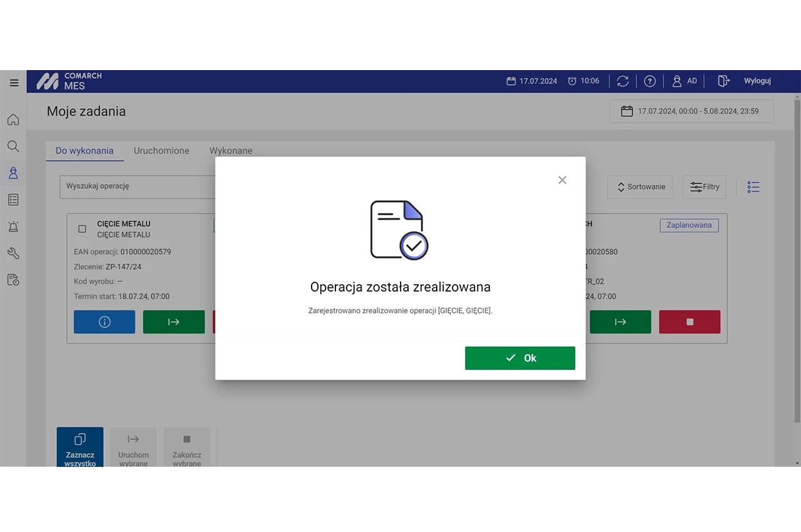Open the task list icon in sidebar

13,200
